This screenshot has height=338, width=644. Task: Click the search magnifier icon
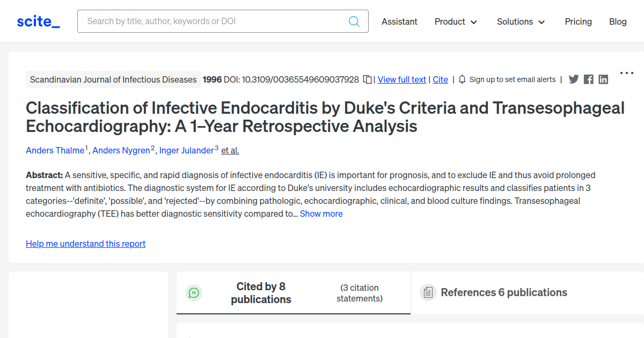pos(354,21)
